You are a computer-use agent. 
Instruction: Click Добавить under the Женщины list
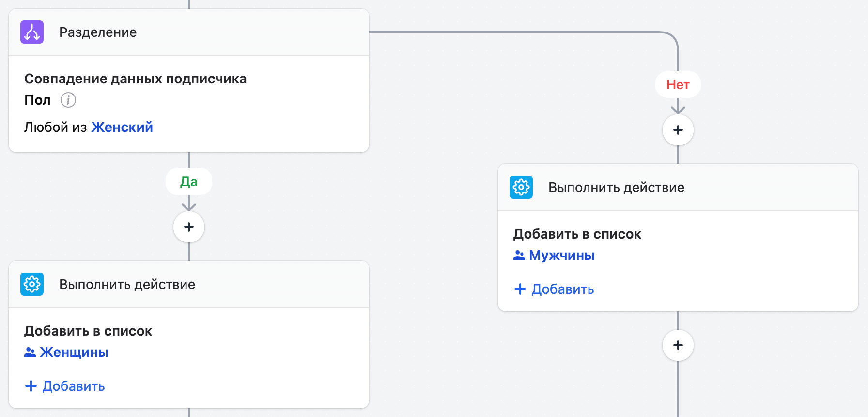click(65, 386)
